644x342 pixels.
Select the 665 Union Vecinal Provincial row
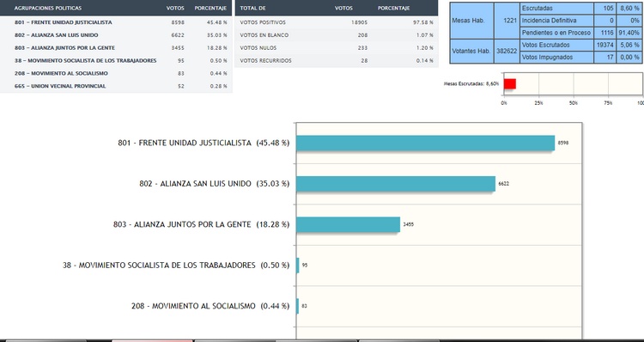point(116,86)
